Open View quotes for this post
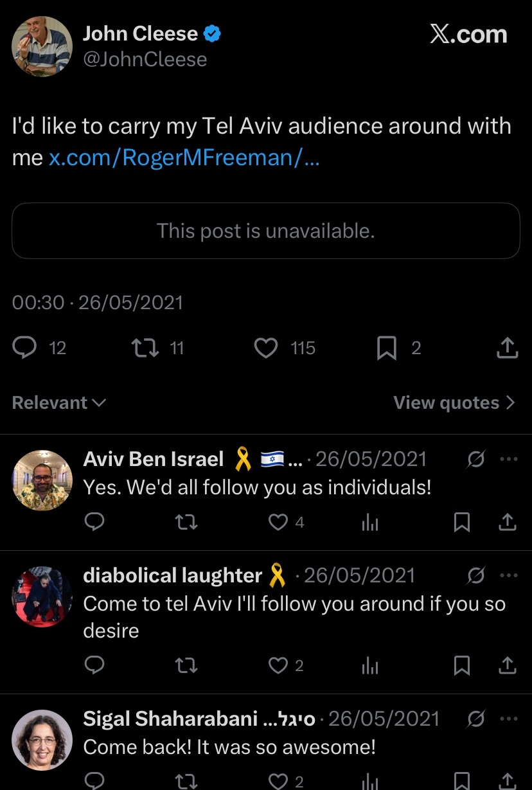532x790 pixels. click(x=454, y=403)
